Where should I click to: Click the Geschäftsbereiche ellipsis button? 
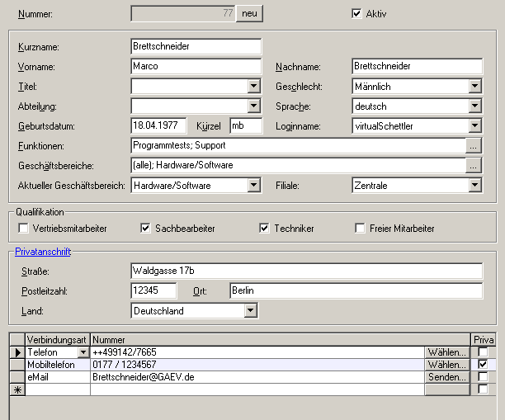pos(473,165)
